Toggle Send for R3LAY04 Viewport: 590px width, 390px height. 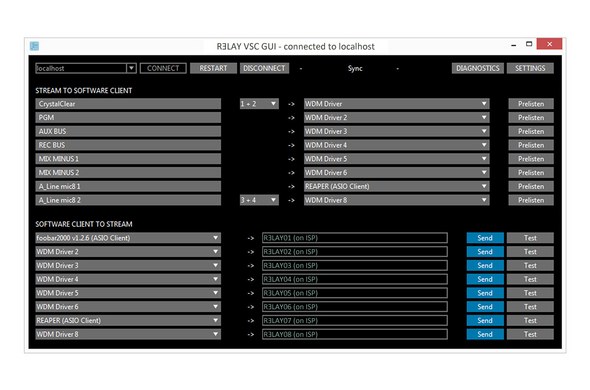pyautogui.click(x=485, y=279)
